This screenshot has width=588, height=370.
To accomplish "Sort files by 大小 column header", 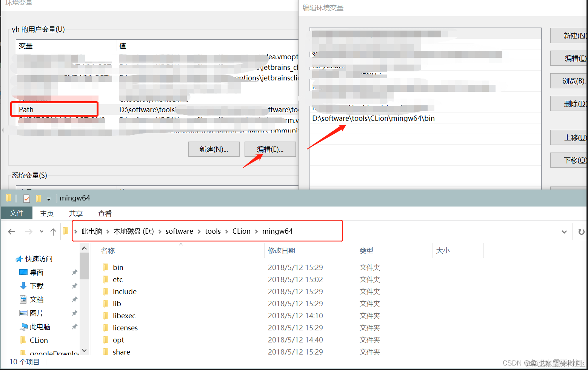I will point(443,251).
